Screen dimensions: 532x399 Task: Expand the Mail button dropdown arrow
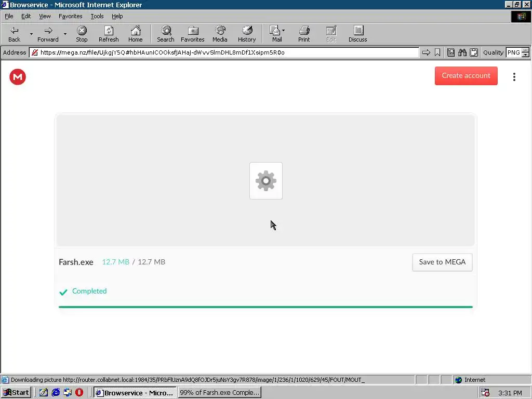pos(283,31)
